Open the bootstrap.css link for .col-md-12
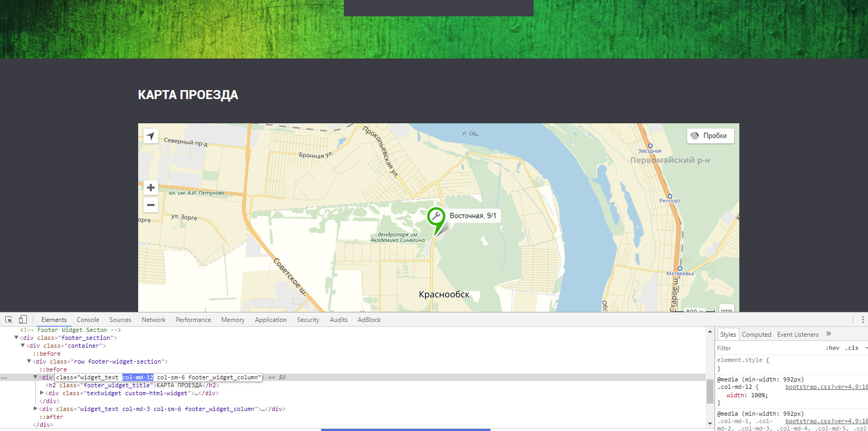The image size is (868, 431). coord(826,387)
